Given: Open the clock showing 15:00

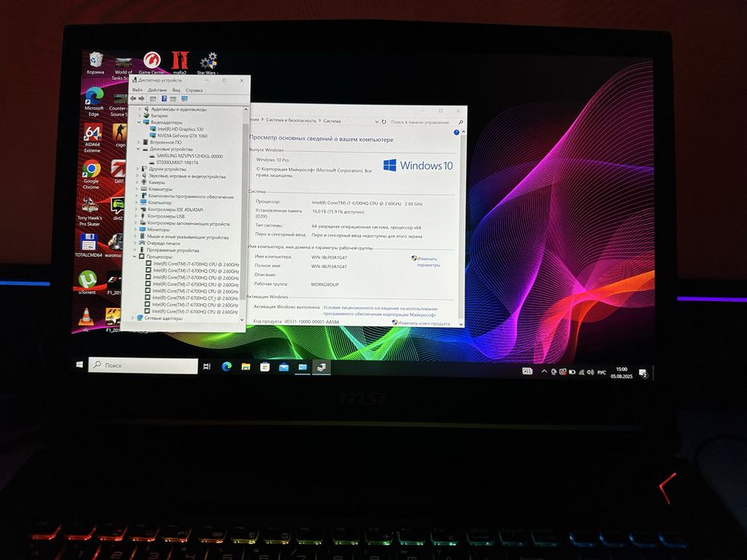Looking at the screenshot, I should (x=622, y=373).
